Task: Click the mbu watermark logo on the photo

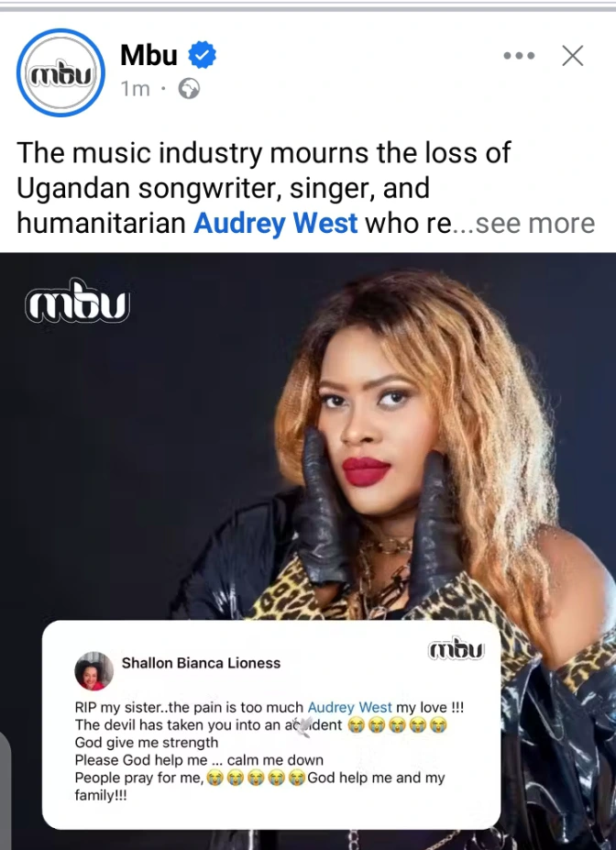Action: coord(78,301)
